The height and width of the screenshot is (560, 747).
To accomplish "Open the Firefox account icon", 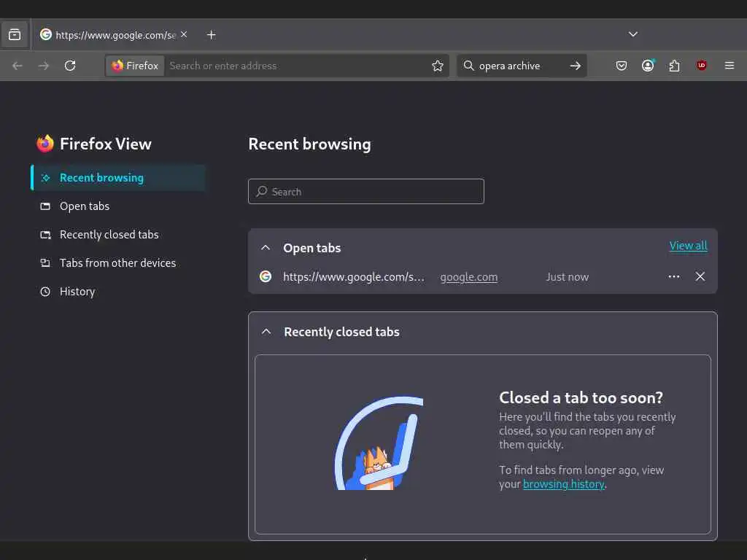I will click(648, 66).
